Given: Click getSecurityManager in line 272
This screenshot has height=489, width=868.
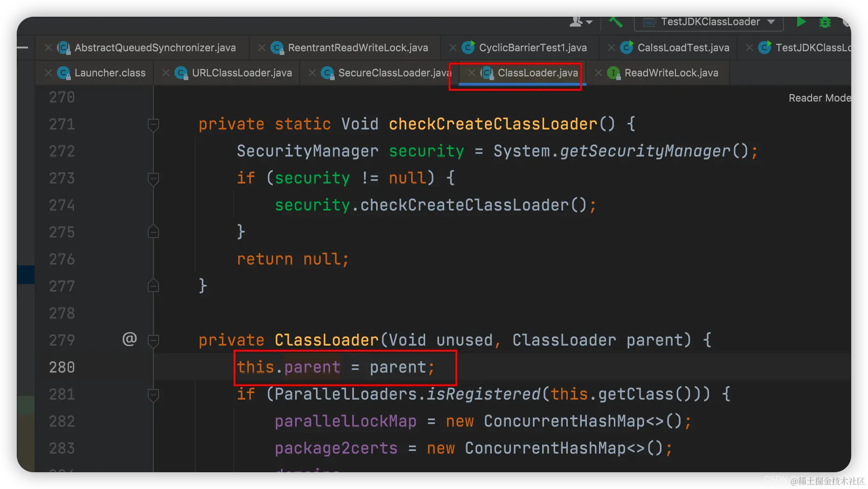Looking at the screenshot, I should pos(645,151).
